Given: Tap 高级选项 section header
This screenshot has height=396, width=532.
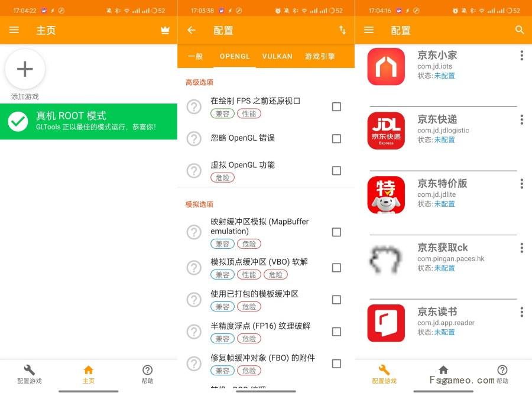Looking at the screenshot, I should coord(200,82).
